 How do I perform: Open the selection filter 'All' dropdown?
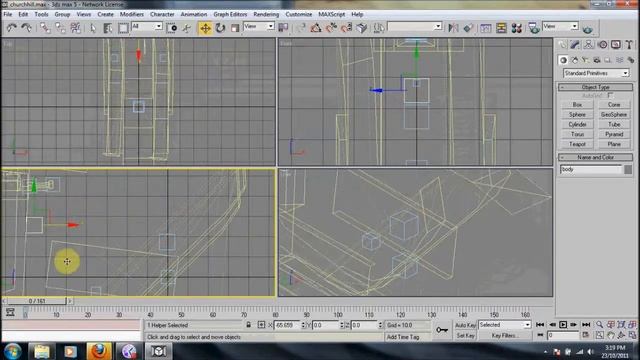[x=147, y=27]
